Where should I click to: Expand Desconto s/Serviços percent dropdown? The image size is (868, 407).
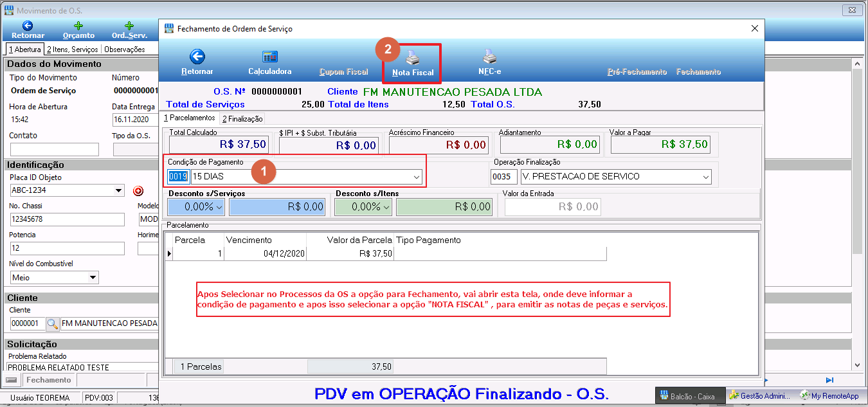(219, 207)
